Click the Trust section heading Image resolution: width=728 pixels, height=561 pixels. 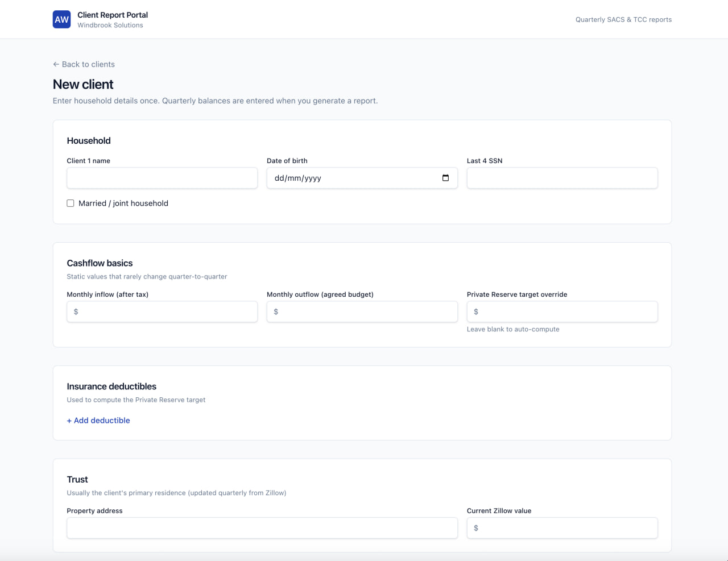click(x=77, y=480)
